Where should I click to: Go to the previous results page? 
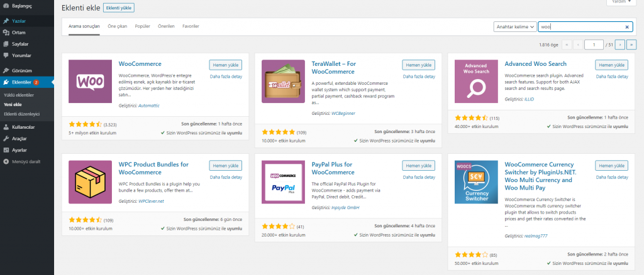click(x=578, y=44)
